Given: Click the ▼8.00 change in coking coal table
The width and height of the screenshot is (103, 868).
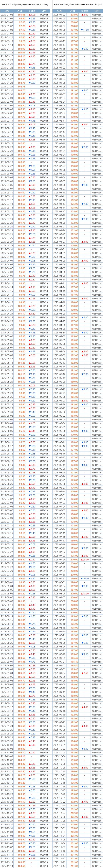Looking at the screenshot, I should click(x=85, y=185).
